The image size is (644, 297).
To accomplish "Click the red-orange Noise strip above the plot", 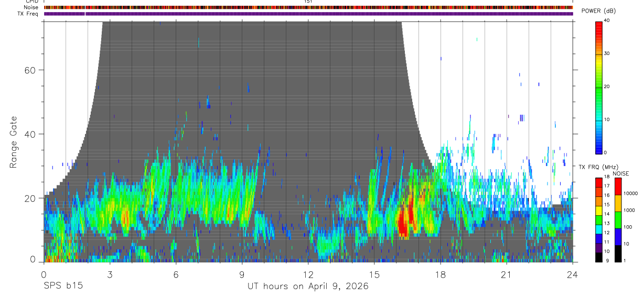I will 308,7.
